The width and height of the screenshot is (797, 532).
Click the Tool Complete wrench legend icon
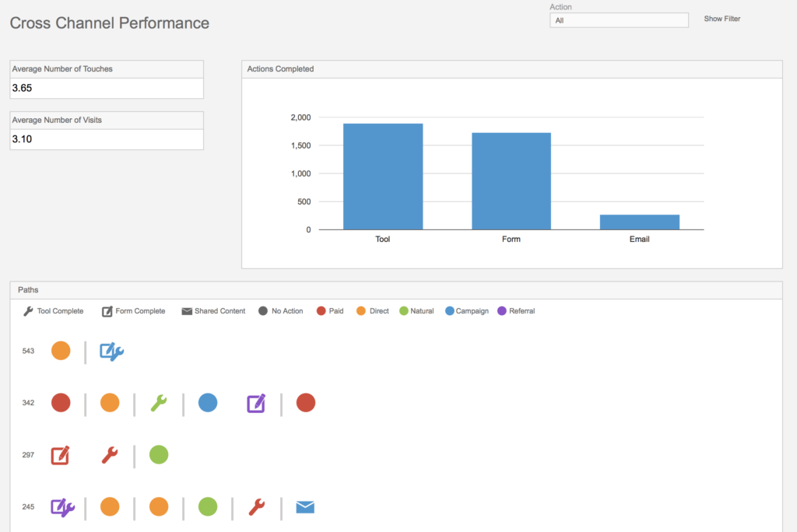pos(28,311)
